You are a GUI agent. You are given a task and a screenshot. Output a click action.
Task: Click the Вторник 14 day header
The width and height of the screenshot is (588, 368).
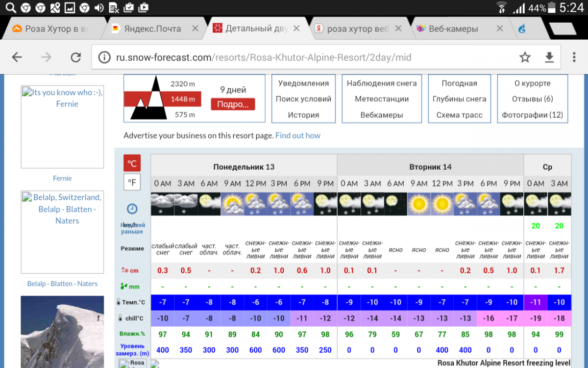point(430,167)
